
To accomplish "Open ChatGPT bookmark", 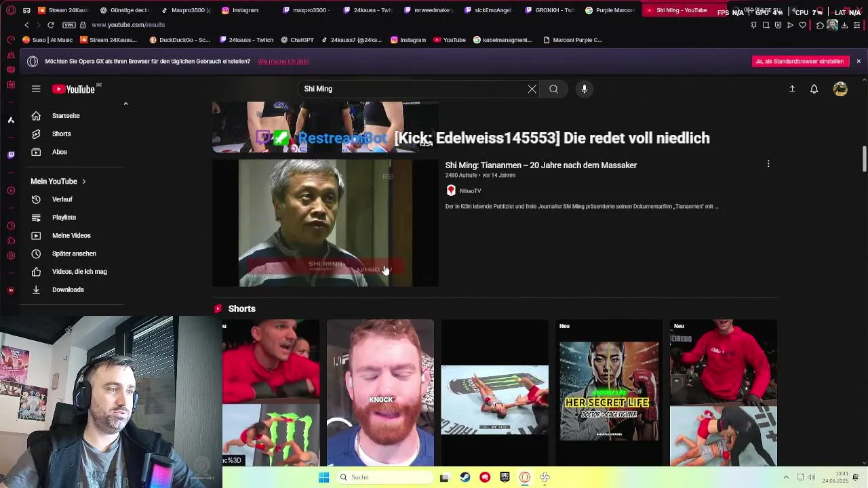I will (297, 40).
